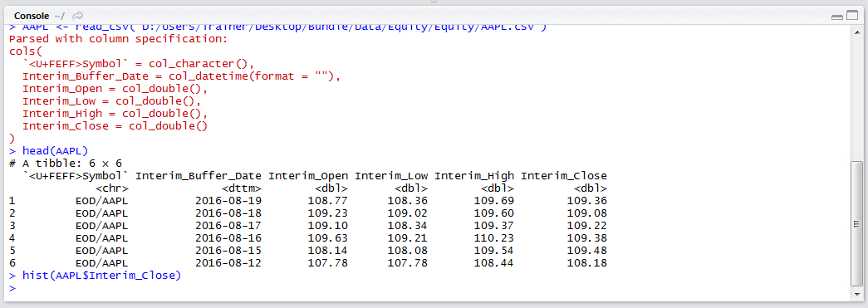Click the '# A tibble: 6 x 6' line
The height and width of the screenshot is (308, 868).
(66, 163)
